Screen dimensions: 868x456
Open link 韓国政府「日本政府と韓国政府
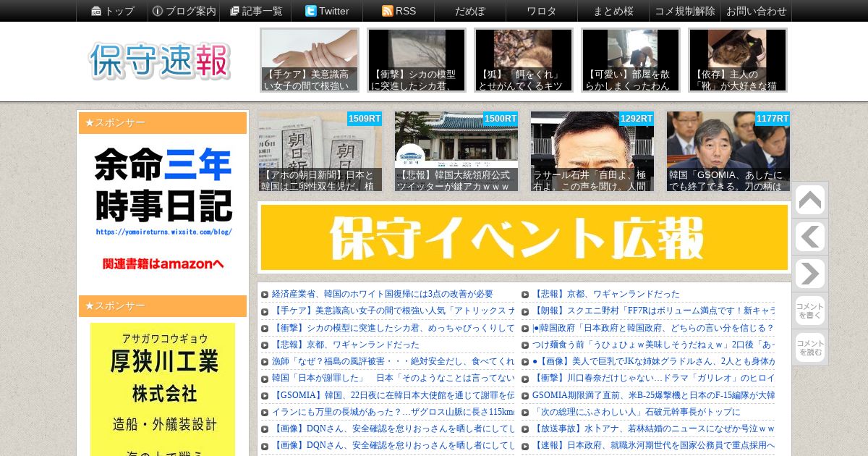pyautogui.click(x=653, y=327)
